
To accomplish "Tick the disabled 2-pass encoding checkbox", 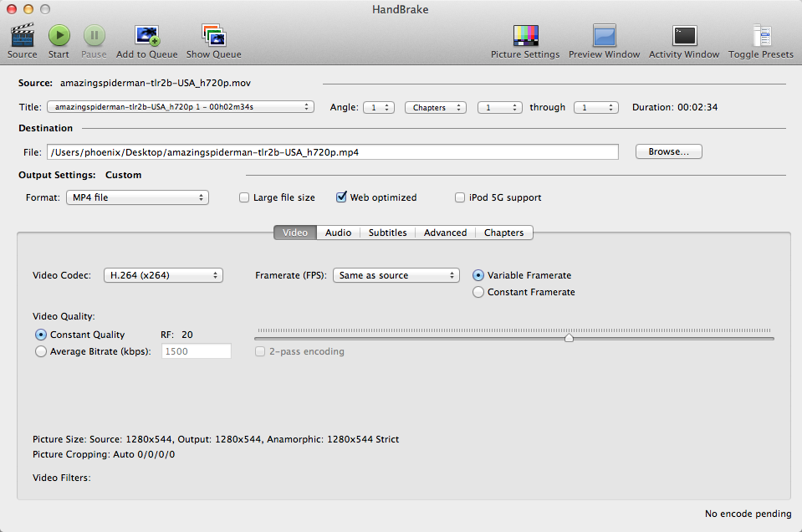I will tap(260, 351).
